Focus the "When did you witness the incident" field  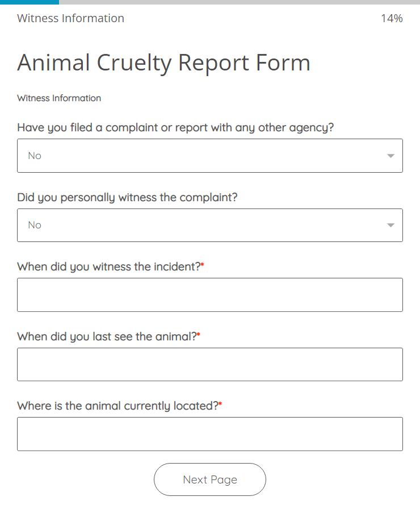(210, 295)
